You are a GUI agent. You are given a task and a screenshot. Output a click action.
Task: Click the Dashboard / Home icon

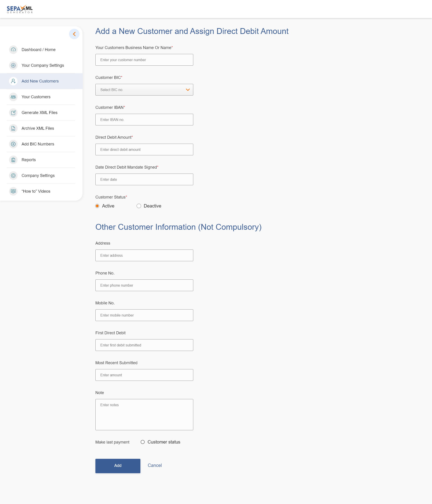(x=13, y=49)
